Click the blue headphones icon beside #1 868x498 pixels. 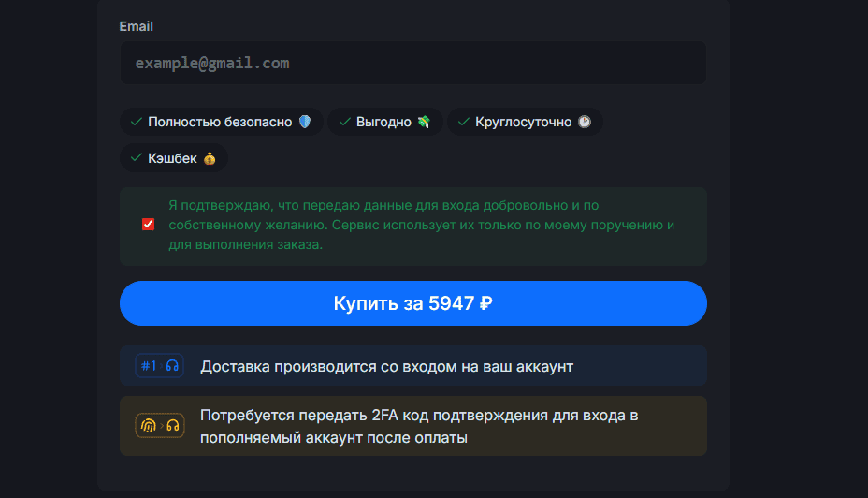coord(172,366)
